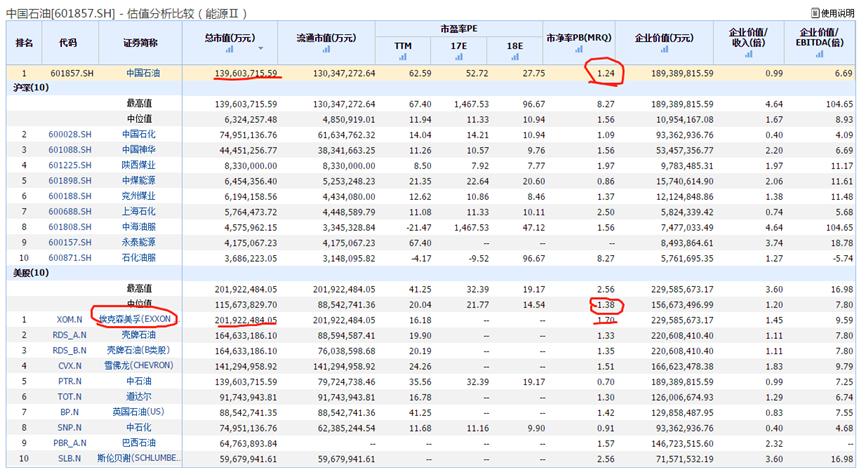Click the 排名 column header

(x=24, y=43)
